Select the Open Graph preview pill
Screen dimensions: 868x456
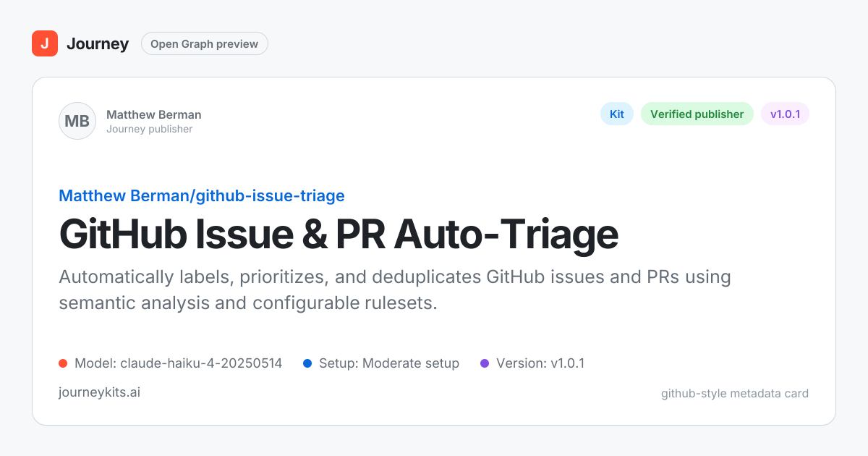pos(205,43)
